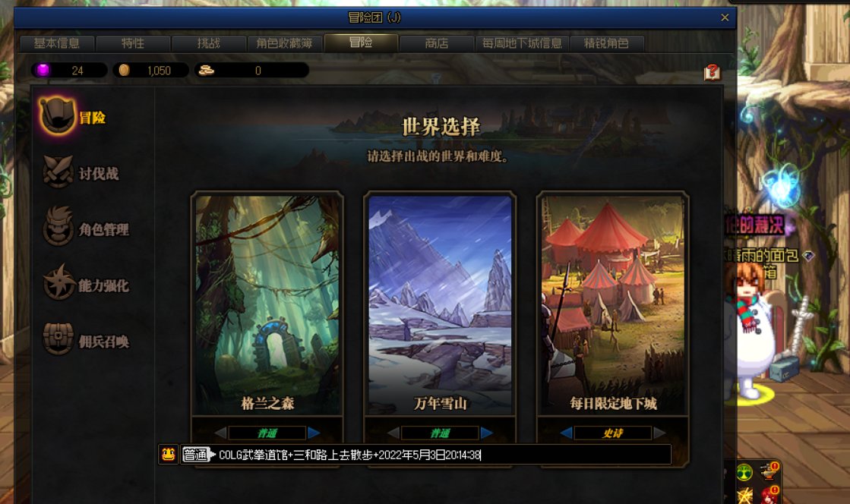
Task: Switch to the 商店 tab
Action: point(437,43)
